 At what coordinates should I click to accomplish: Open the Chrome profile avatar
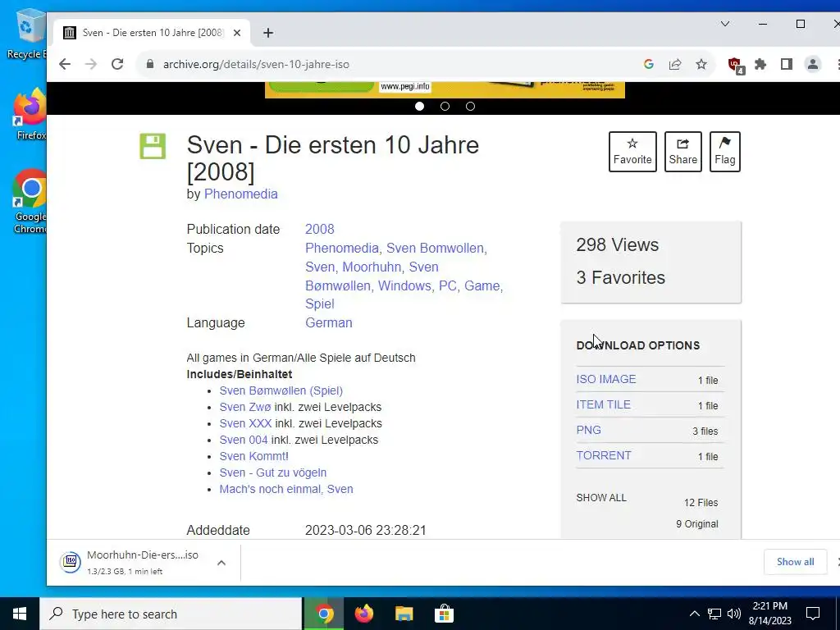813,64
